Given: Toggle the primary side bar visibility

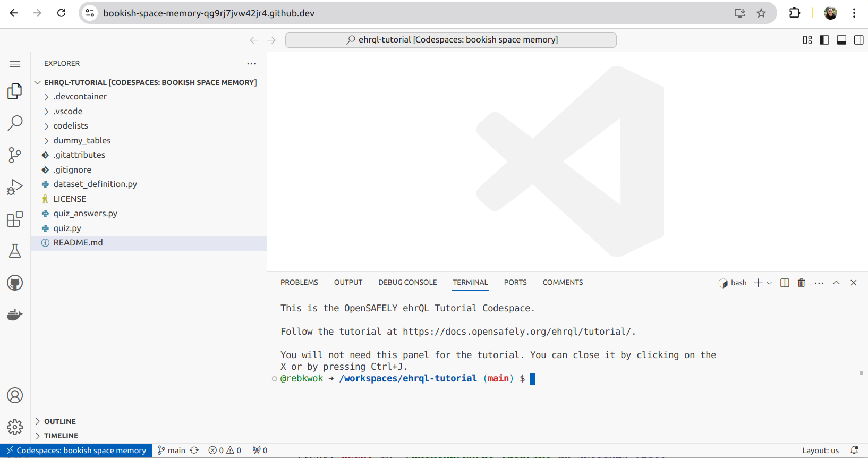Looking at the screenshot, I should point(824,40).
